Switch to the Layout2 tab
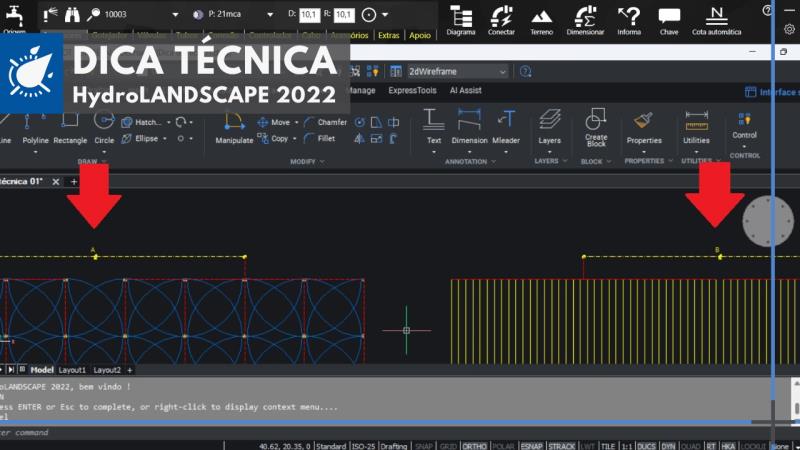This screenshot has width=800, height=450. (x=107, y=370)
